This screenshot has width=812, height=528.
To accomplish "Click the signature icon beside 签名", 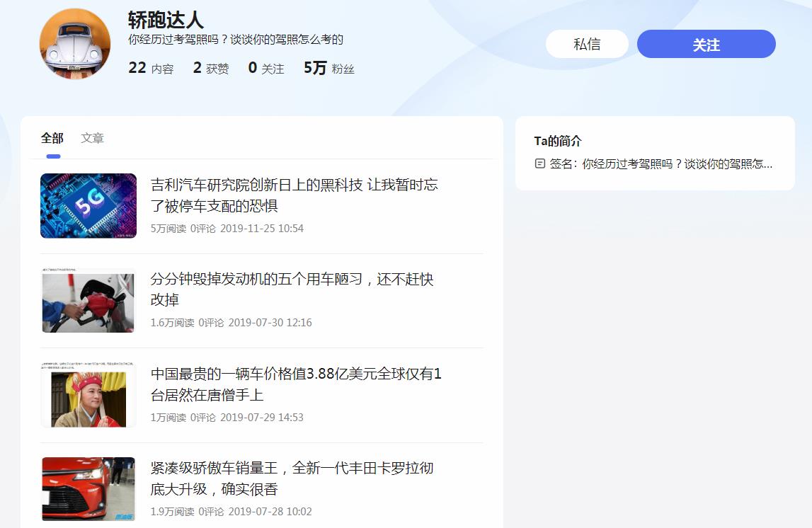I will [x=539, y=163].
